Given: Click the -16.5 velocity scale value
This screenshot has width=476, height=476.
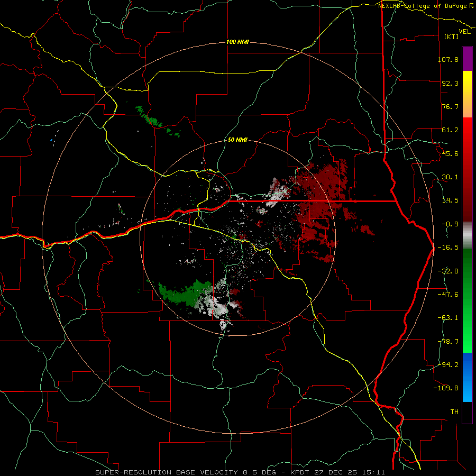Looking at the screenshot, I should pos(448,248).
